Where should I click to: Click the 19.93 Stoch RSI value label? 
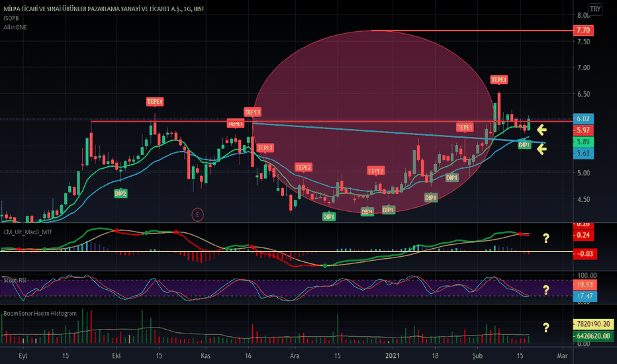pyautogui.click(x=585, y=285)
